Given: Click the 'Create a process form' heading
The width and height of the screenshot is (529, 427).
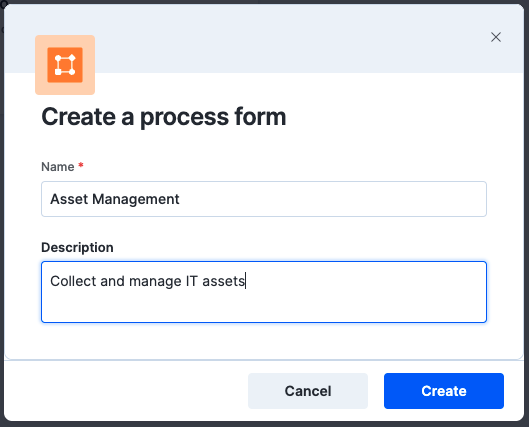Looking at the screenshot, I should (x=164, y=117).
